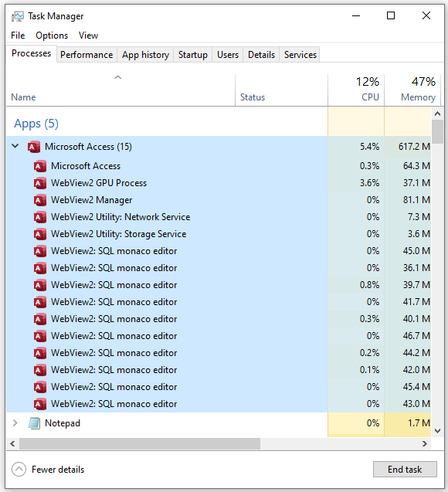
Task: Click the icon of the 45.0 M SQL monaco editor
Action: 40,251
